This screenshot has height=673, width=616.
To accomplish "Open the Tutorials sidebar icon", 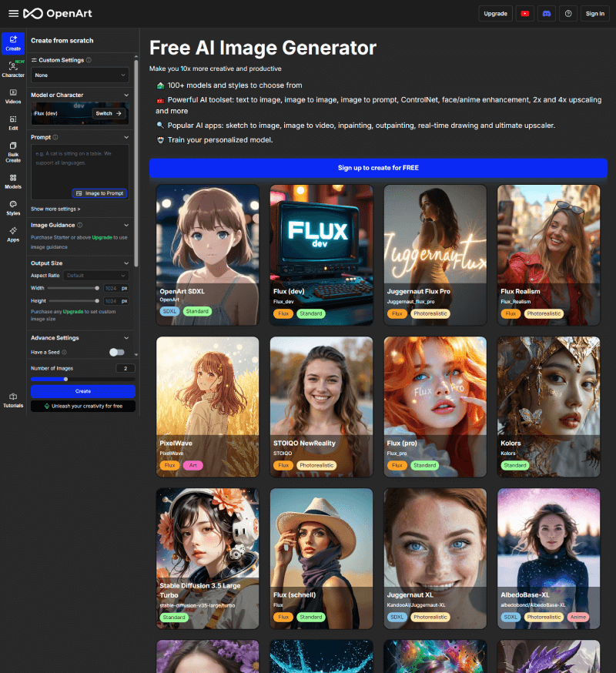I will [13, 400].
